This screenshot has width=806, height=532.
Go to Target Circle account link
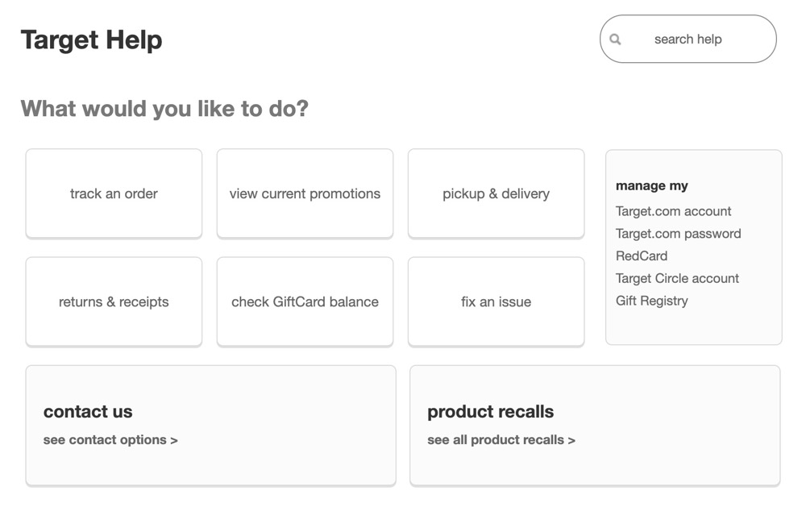[x=677, y=279]
